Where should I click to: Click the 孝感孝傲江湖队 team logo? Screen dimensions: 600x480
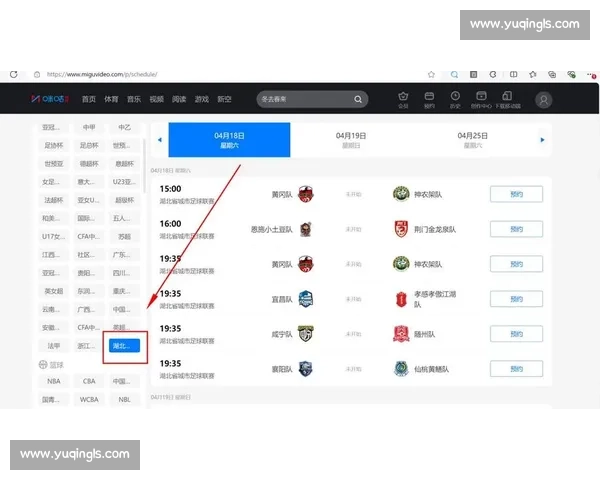pos(401,299)
